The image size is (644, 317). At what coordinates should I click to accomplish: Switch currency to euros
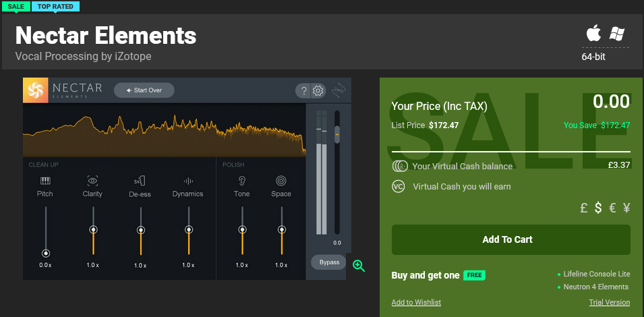coord(612,208)
